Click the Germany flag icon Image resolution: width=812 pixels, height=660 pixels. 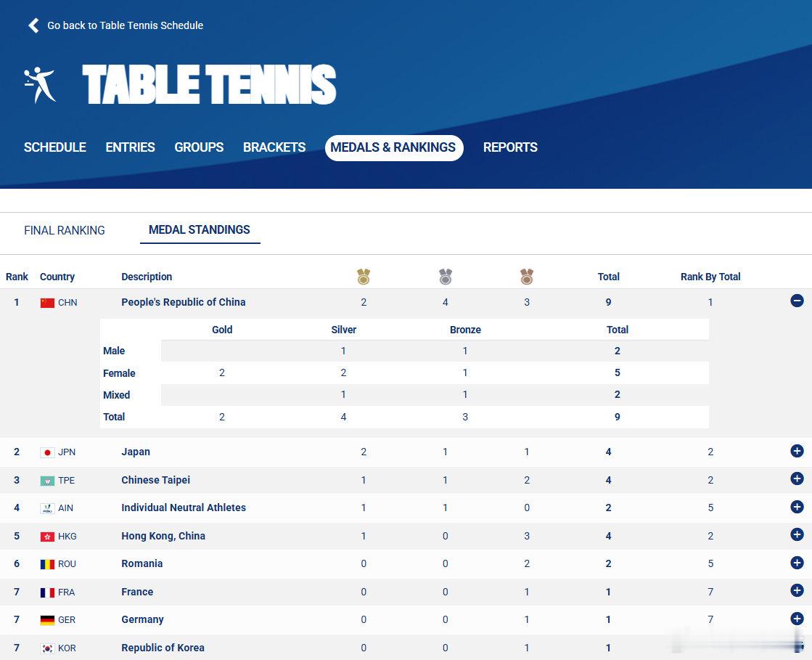click(x=47, y=620)
